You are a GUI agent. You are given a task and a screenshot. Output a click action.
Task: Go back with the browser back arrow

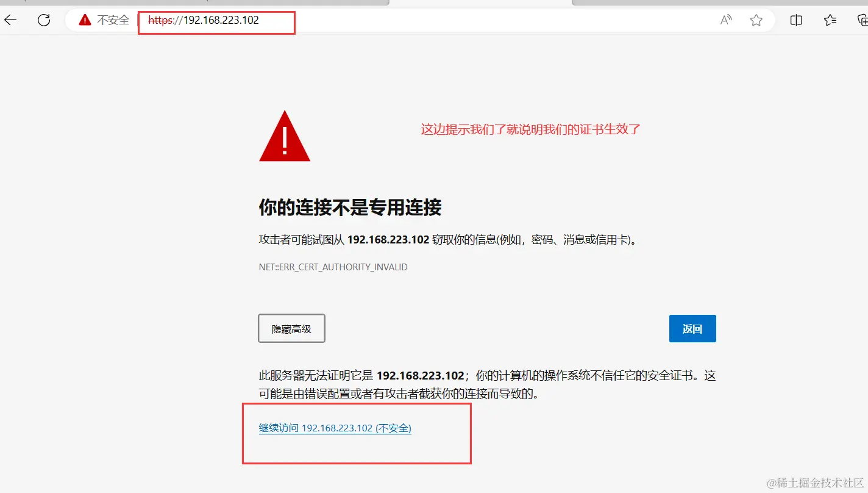tap(10, 20)
